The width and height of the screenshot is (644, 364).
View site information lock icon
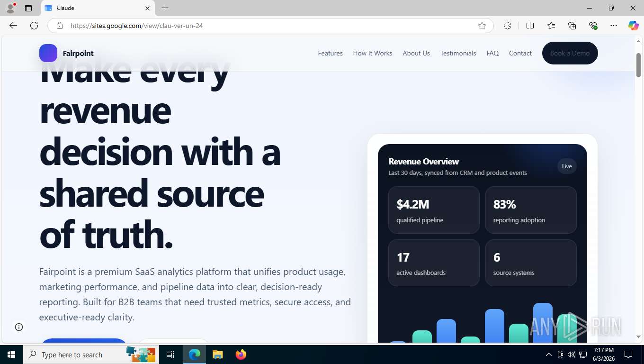pyautogui.click(x=60, y=26)
